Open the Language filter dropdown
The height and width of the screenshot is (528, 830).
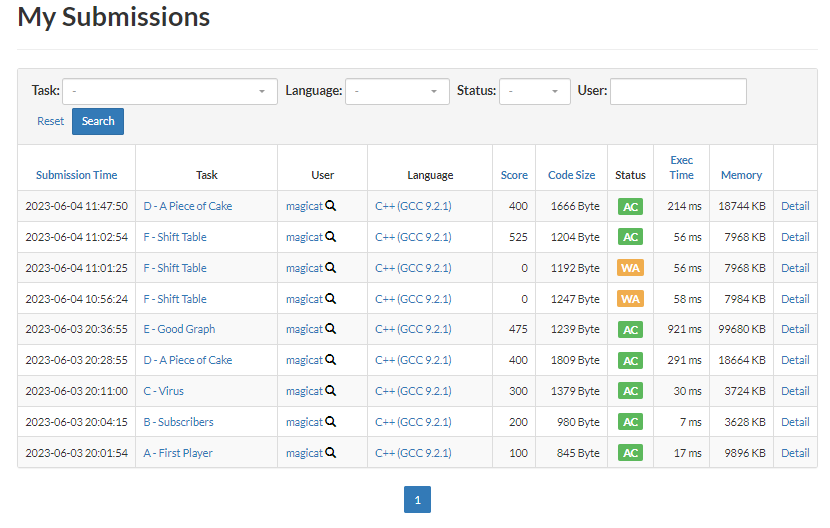click(397, 91)
